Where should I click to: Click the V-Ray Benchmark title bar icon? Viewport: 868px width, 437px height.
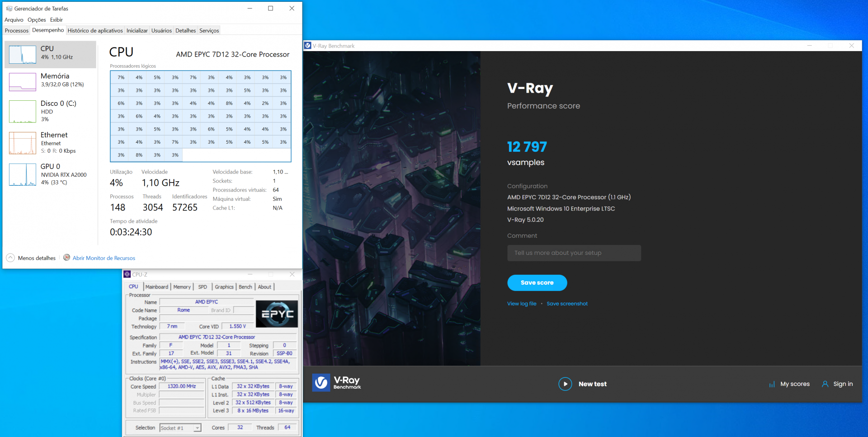[307, 46]
